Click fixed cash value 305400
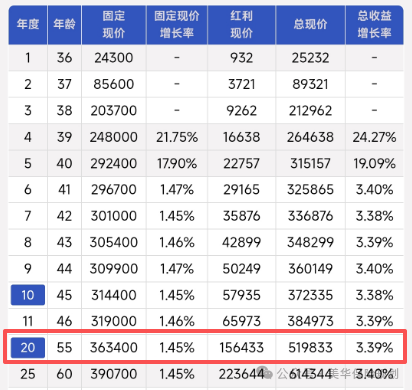The image size is (412, 390). [114, 242]
